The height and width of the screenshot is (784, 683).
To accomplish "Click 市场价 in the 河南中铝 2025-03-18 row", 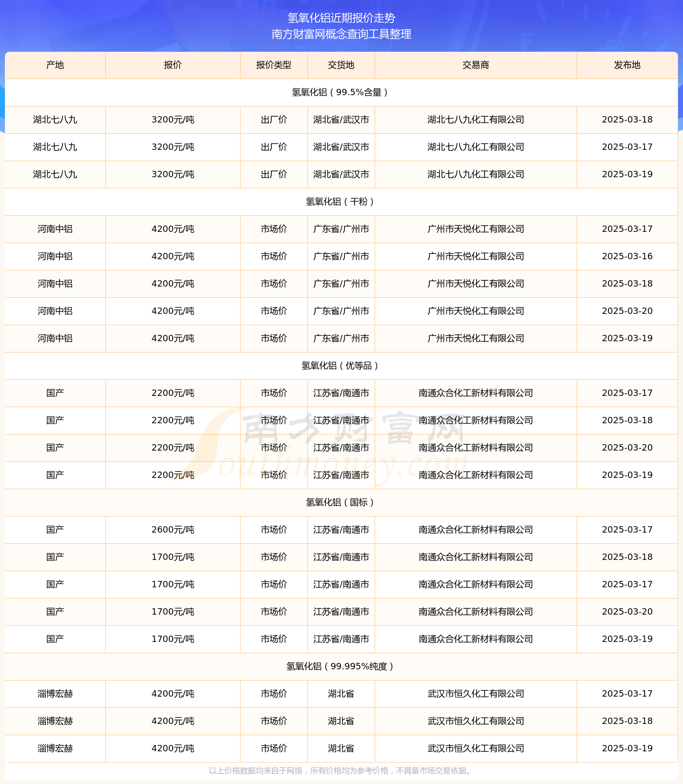I will click(x=274, y=284).
